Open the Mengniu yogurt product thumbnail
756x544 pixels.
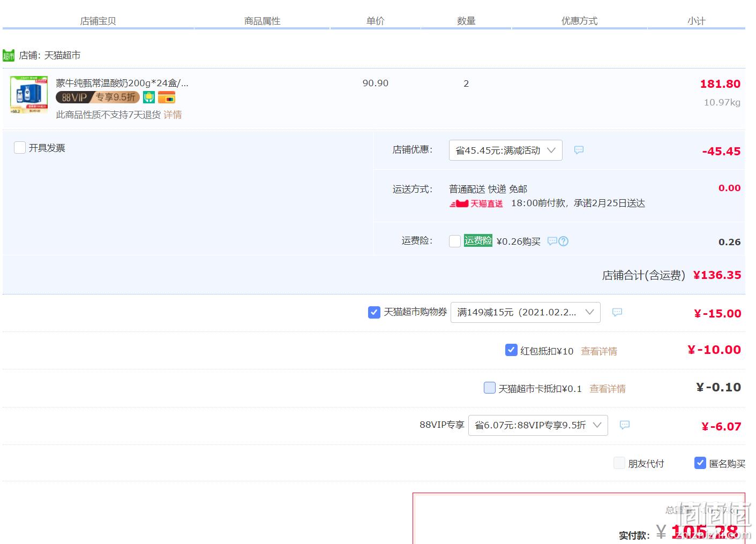(29, 95)
